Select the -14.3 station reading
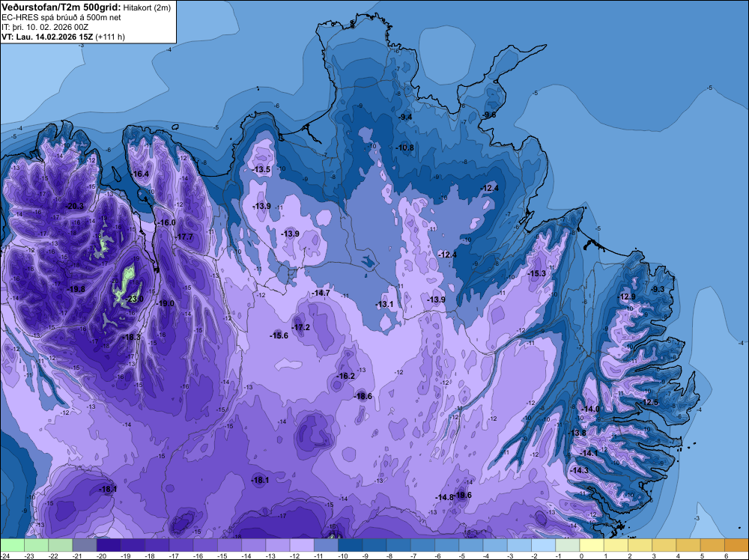This screenshot has width=749, height=560. point(580,471)
